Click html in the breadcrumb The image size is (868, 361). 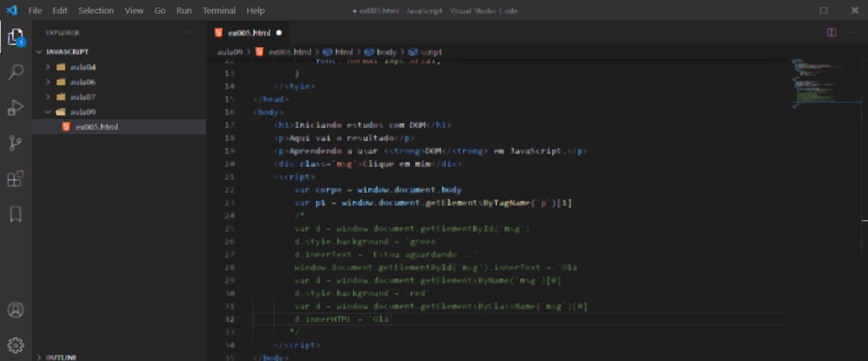point(338,52)
